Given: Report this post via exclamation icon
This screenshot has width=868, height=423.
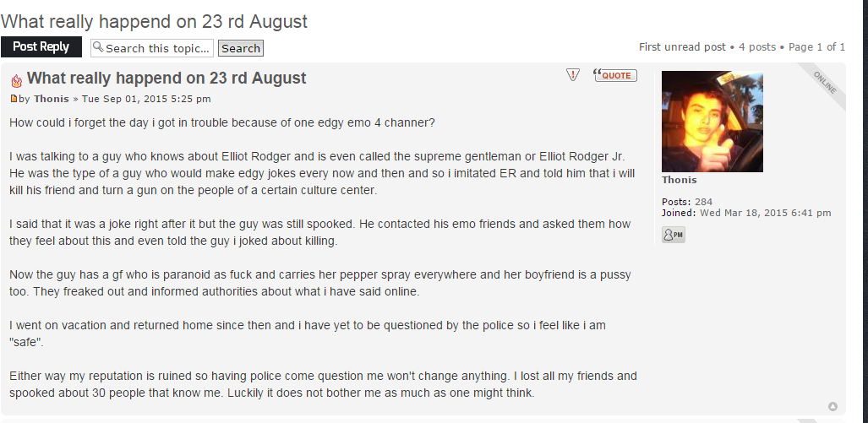Looking at the screenshot, I should [573, 74].
